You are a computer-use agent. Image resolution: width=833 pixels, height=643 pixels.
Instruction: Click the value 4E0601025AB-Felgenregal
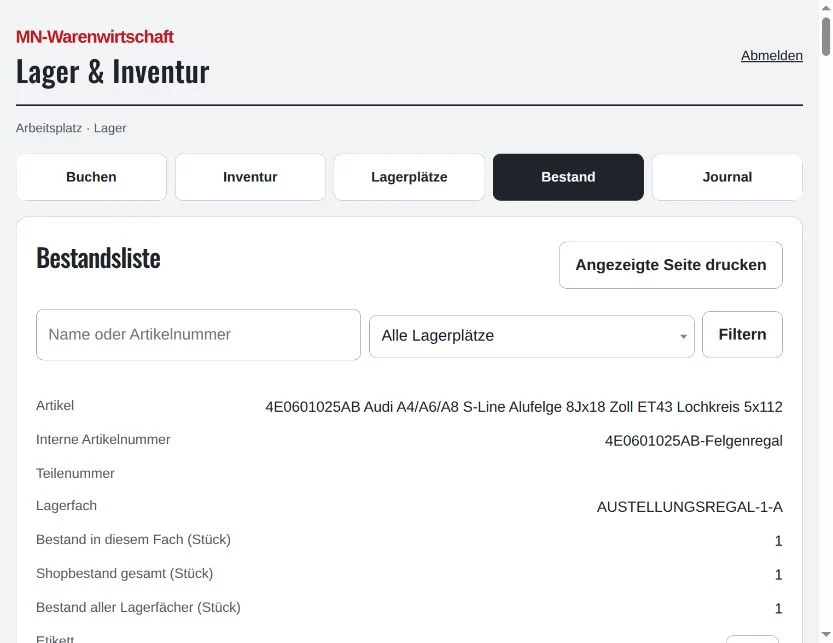693,441
